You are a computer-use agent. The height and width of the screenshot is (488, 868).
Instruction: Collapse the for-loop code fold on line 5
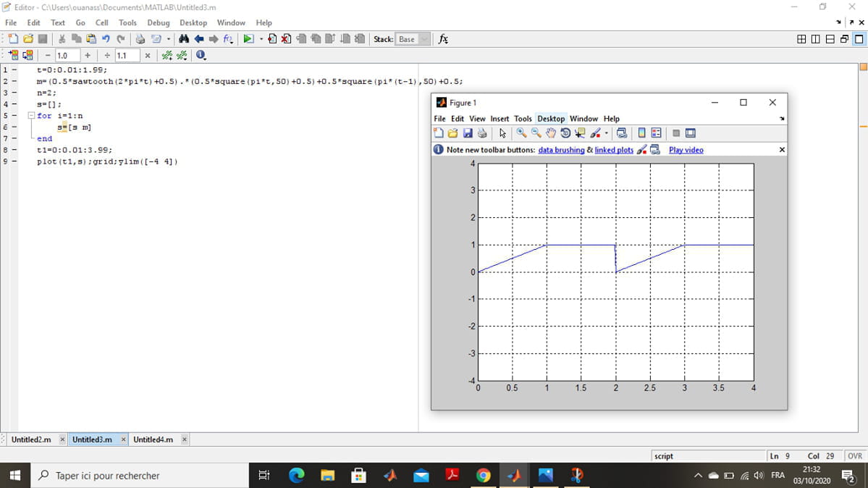pos(31,116)
